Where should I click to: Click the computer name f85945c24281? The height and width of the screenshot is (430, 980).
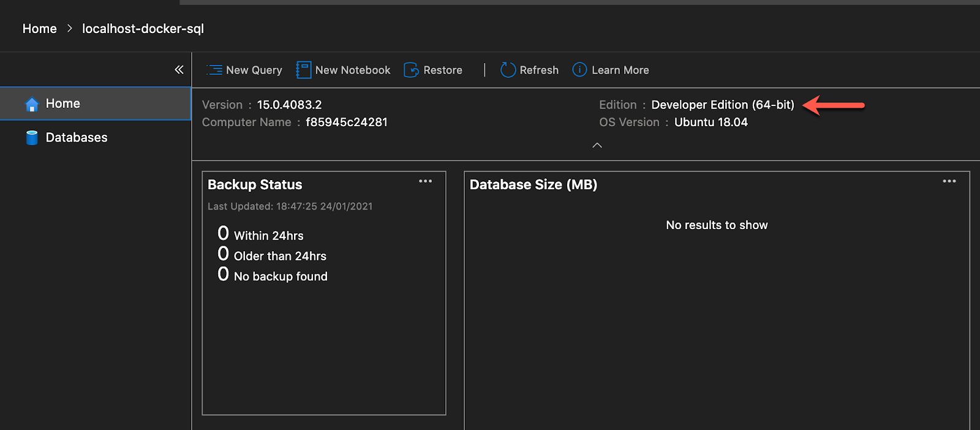tap(347, 122)
